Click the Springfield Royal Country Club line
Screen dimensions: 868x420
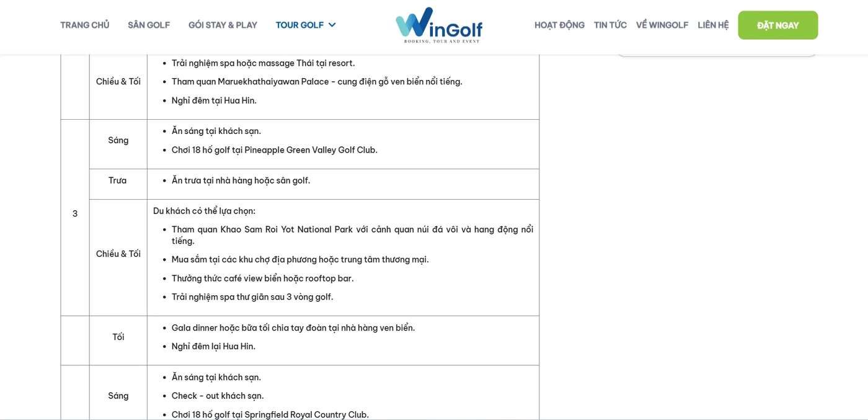tap(270, 414)
